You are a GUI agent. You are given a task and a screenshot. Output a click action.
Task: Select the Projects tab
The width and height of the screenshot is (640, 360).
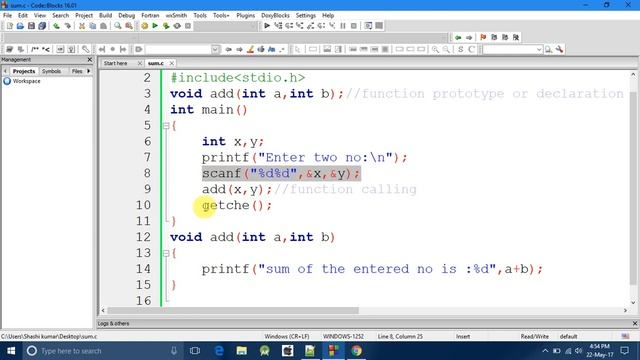coord(24,71)
